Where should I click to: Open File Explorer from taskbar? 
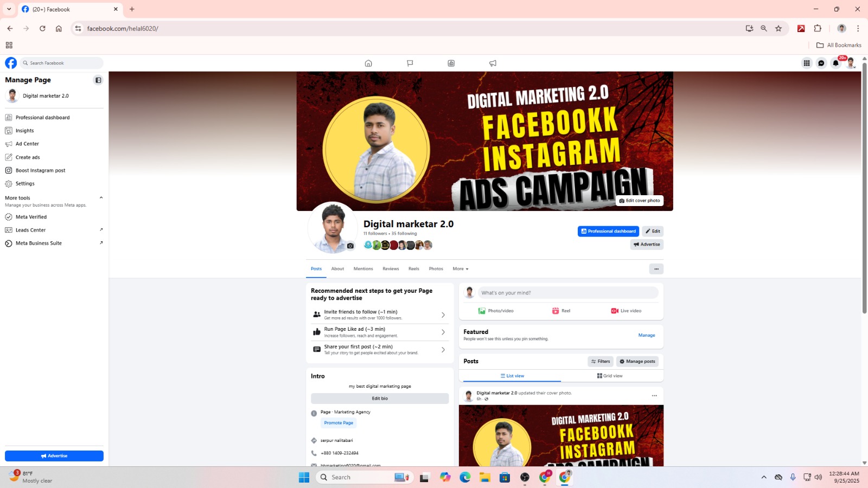pos(484,477)
